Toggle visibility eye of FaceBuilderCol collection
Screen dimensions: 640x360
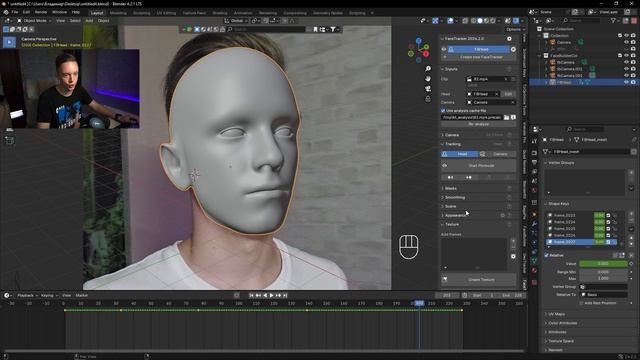pyautogui.click(x=626, y=56)
